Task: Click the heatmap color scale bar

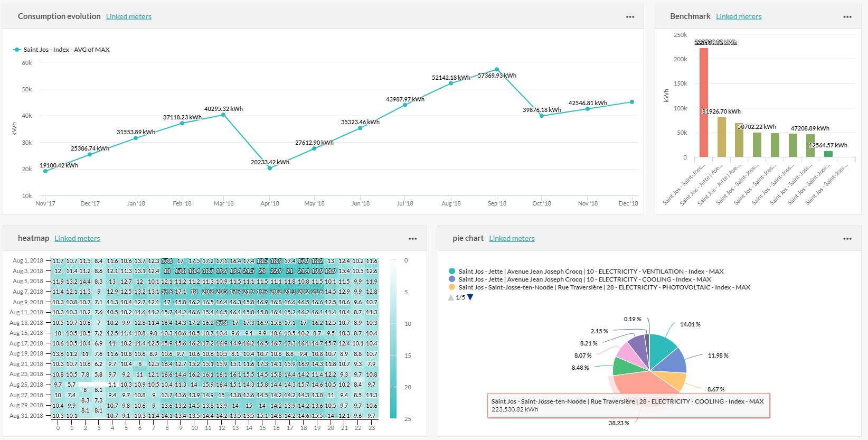Action: coord(393,340)
